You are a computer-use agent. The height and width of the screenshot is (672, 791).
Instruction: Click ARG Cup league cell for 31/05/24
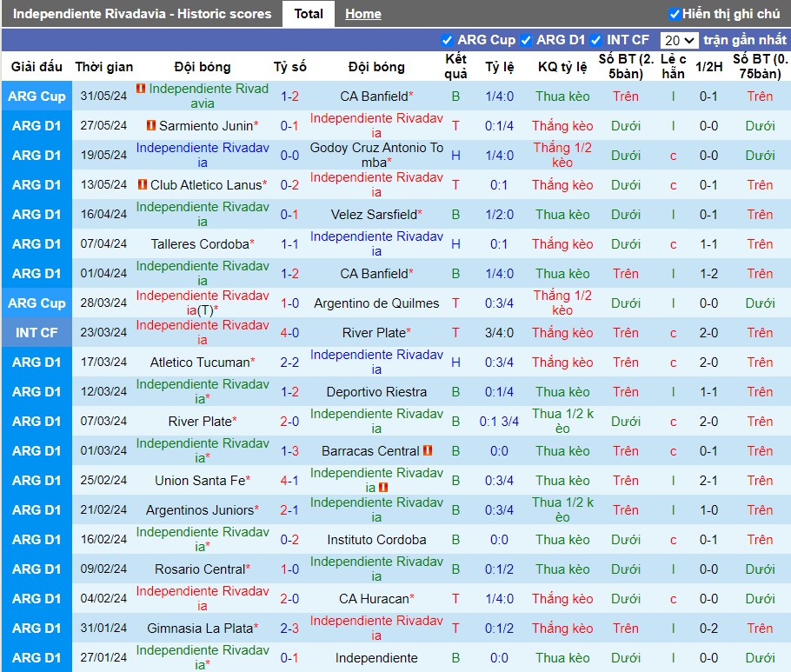[37, 96]
